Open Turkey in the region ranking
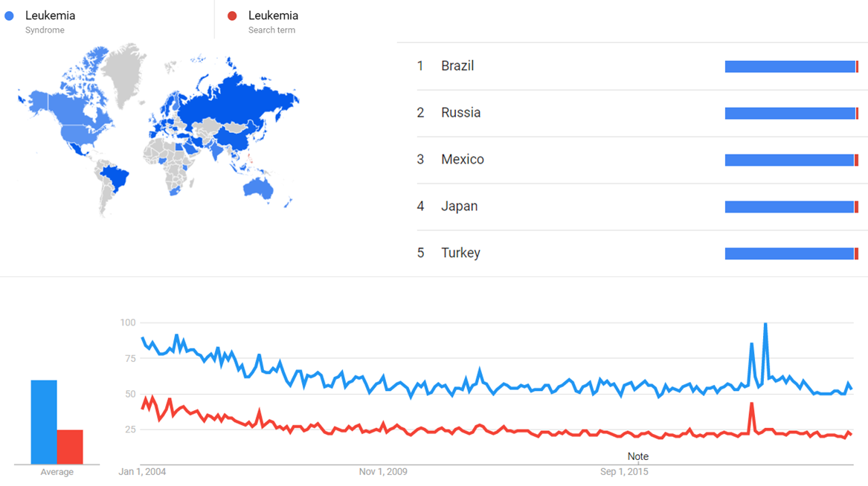Viewport: 868px width, 486px height. (460, 253)
